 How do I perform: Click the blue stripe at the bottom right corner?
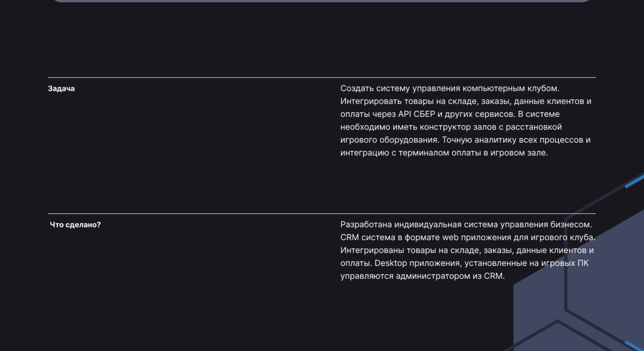tap(634, 345)
